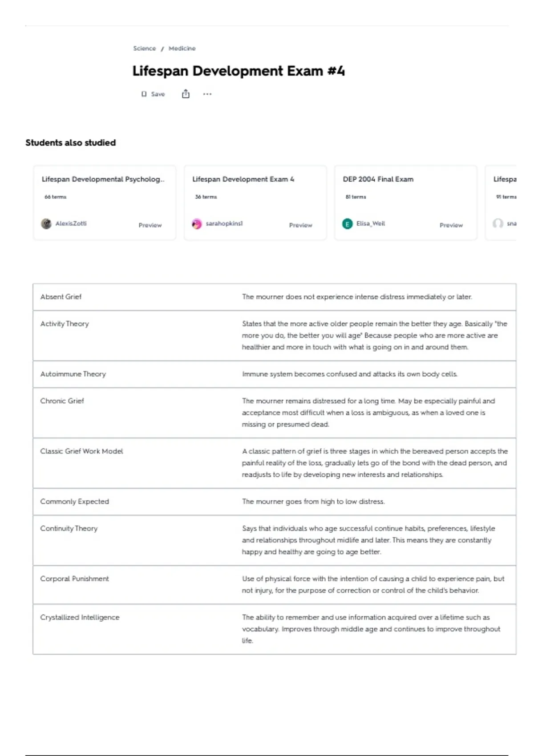The height and width of the screenshot is (756, 534).
Task: Click the partially visible fourth card avatar
Action: (x=498, y=223)
